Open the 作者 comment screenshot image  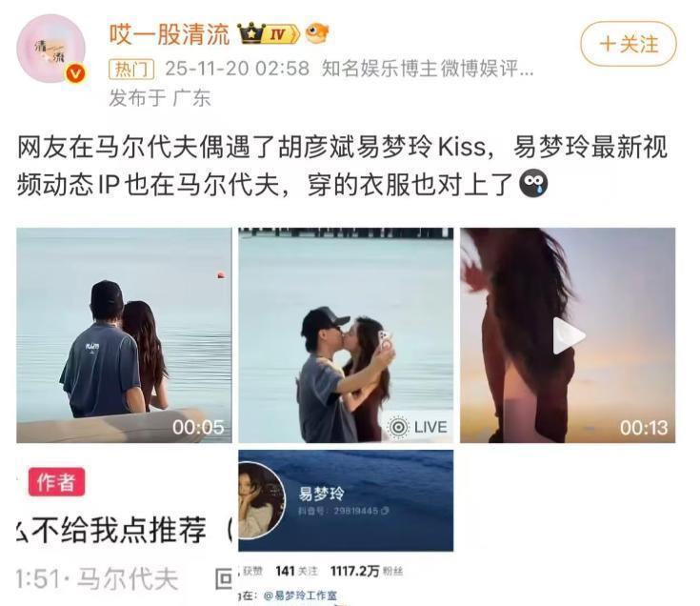pyautogui.click(x=124, y=528)
